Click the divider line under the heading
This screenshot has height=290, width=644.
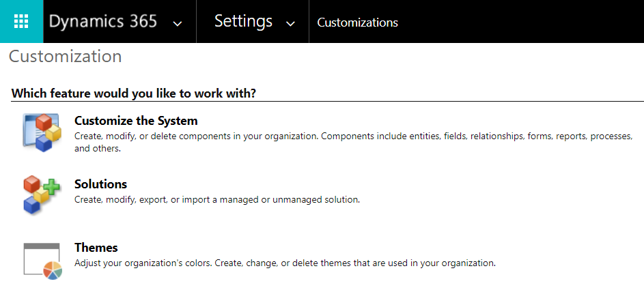click(x=410, y=101)
